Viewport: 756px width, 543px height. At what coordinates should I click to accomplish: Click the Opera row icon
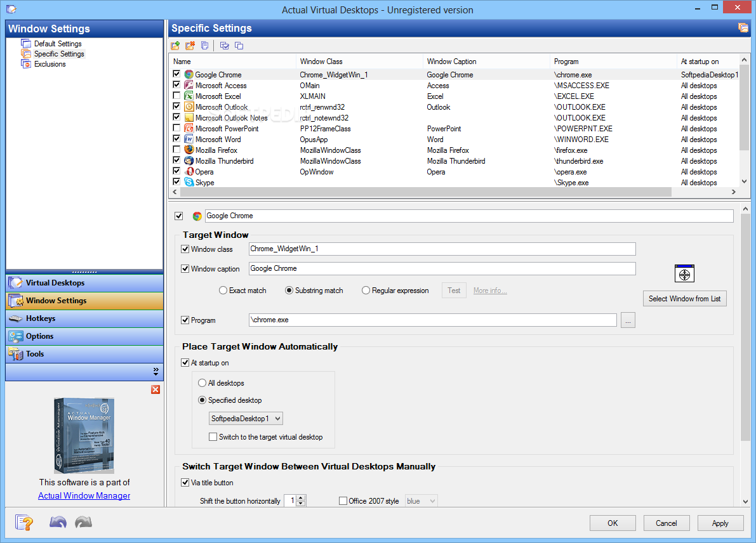(189, 171)
